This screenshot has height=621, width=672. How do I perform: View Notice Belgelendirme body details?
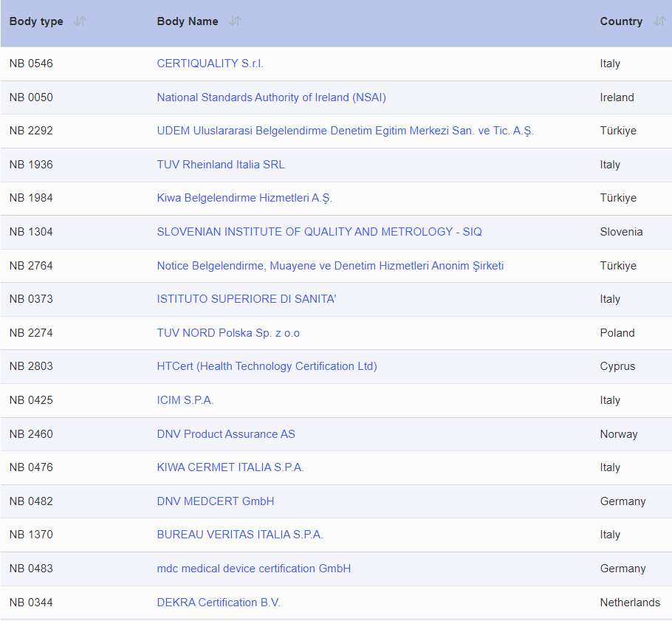(330, 266)
